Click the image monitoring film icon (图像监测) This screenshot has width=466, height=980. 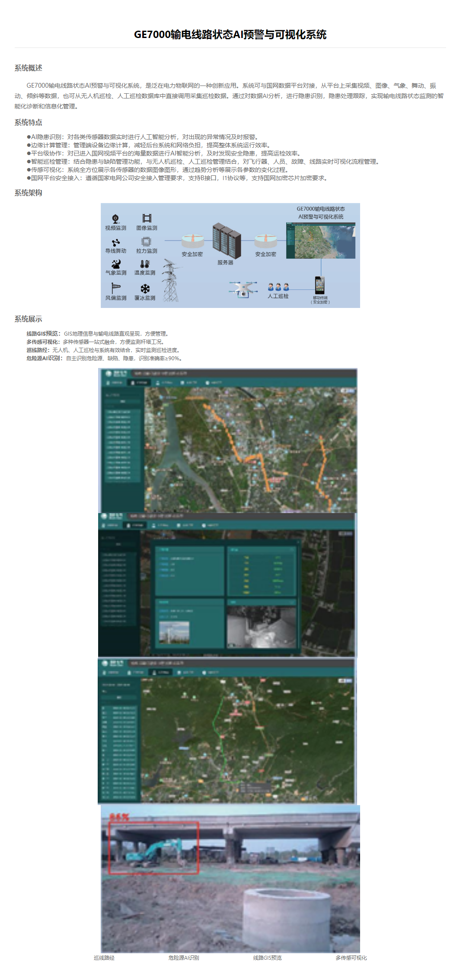pyautogui.click(x=147, y=219)
